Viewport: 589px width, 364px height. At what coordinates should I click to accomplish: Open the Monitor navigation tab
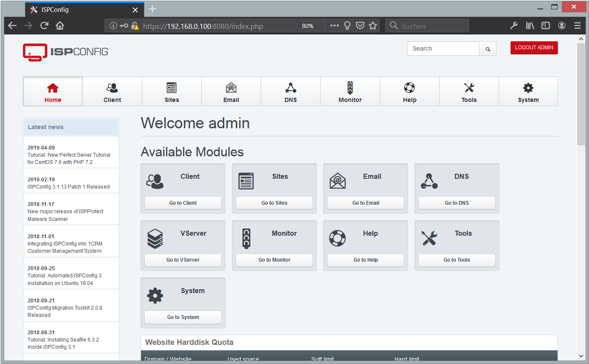point(350,91)
